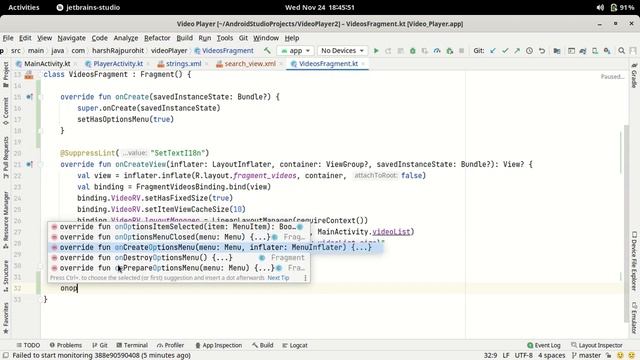This screenshot has width=640, height=360.
Task: Switch to the search_view.xml tab
Action: pyautogui.click(x=246, y=64)
